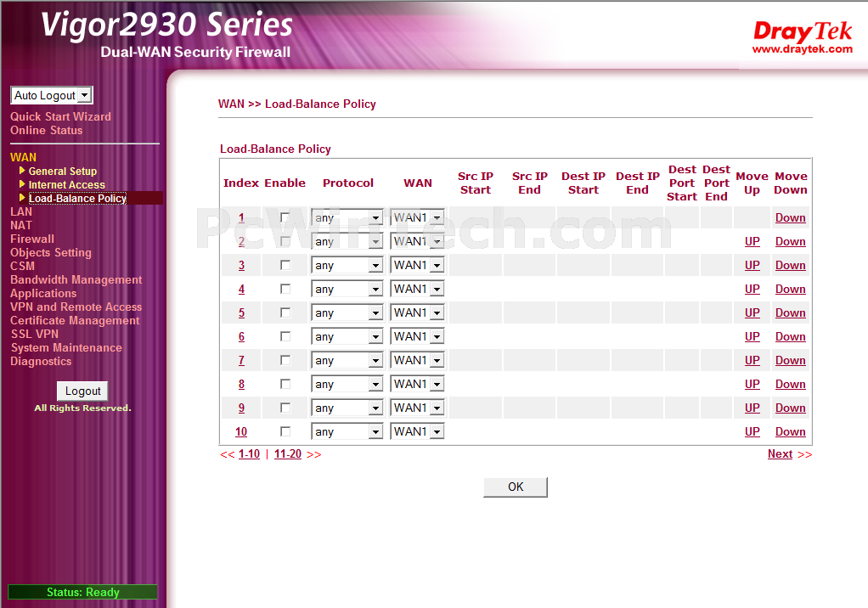Open Certificate Management menu
Image resolution: width=868 pixels, height=608 pixels.
click(x=75, y=321)
